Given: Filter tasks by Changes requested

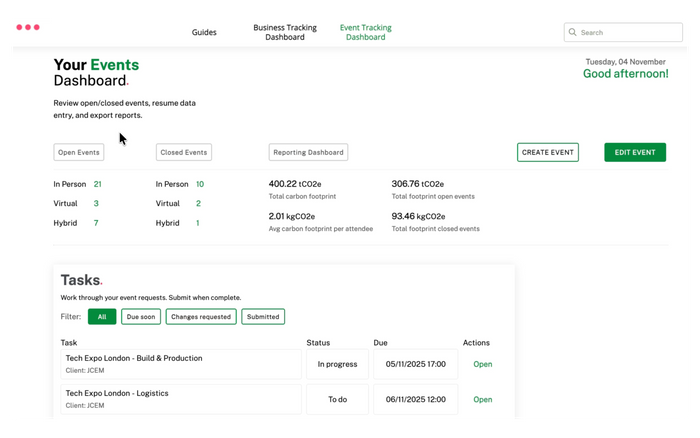Looking at the screenshot, I should pyautogui.click(x=201, y=317).
